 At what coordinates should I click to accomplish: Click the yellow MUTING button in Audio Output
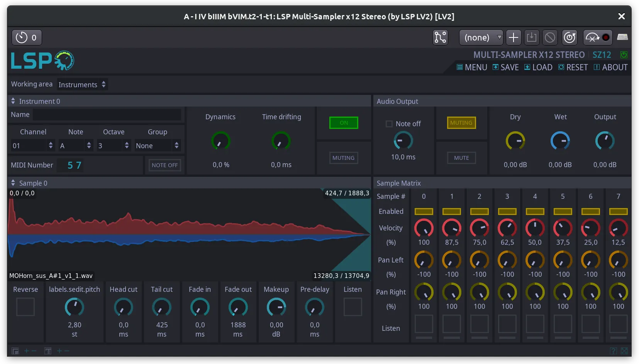pyautogui.click(x=461, y=123)
